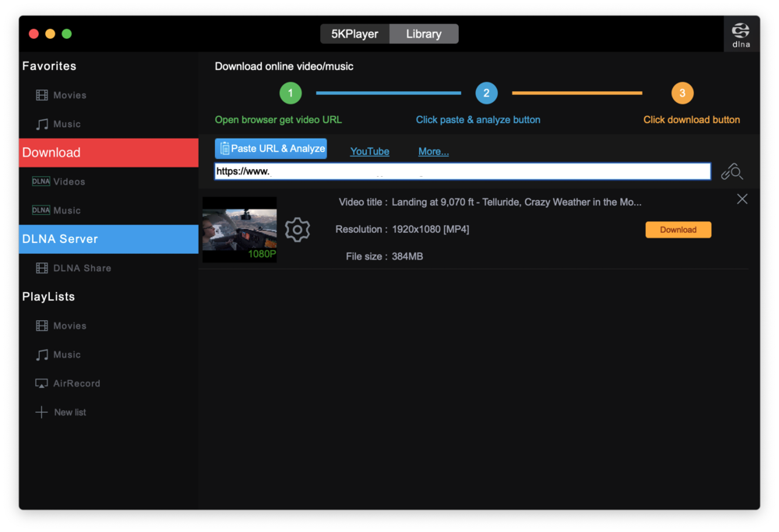Click the video settings gear icon
779x532 pixels.
pyautogui.click(x=297, y=230)
